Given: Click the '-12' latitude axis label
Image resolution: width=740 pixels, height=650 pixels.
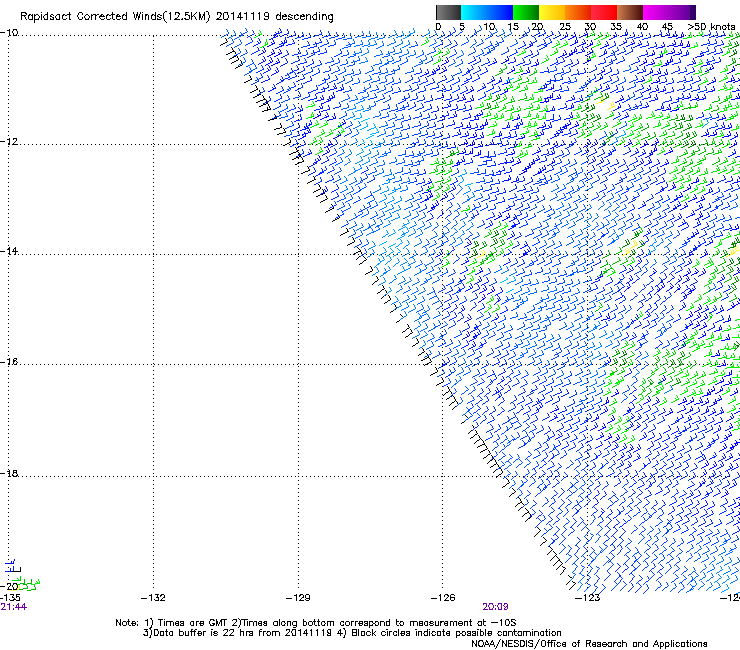Looking at the screenshot, I should (9, 142).
